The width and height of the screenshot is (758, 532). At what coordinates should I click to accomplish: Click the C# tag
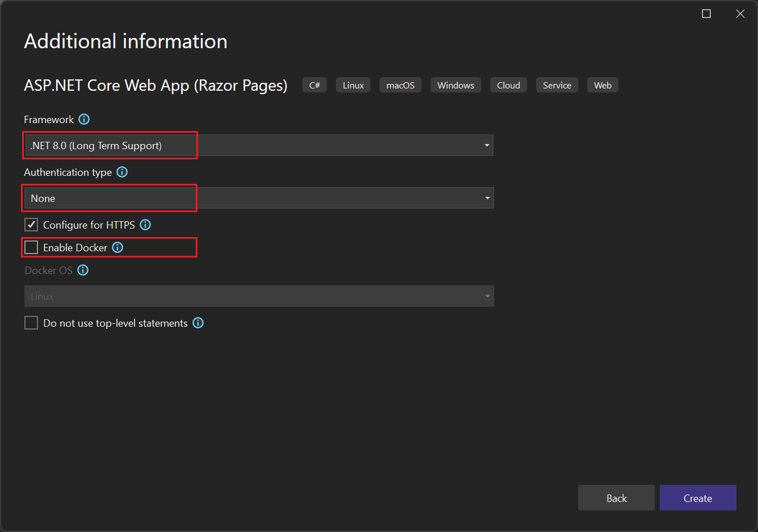[x=314, y=85]
